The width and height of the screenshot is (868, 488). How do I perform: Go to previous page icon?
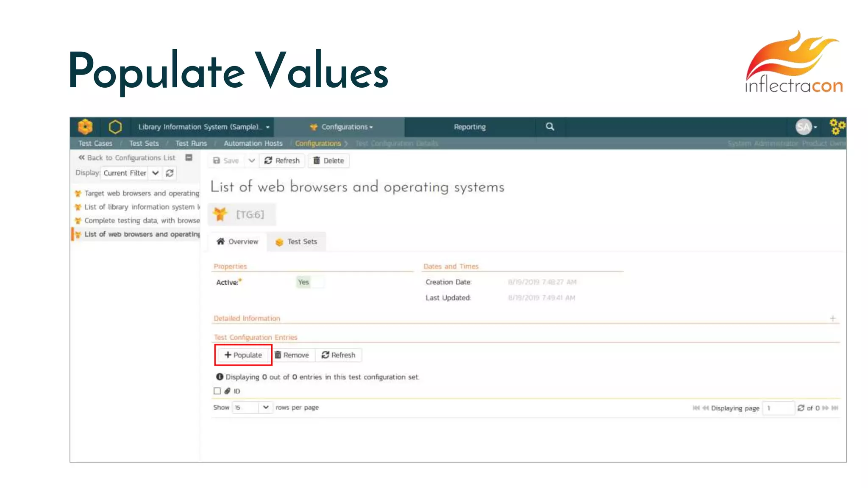click(706, 408)
